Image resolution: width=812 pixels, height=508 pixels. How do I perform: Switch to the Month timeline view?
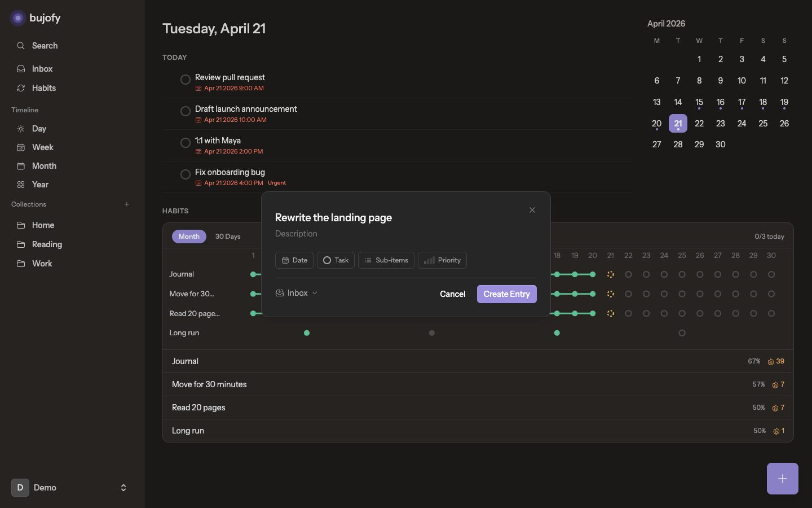[x=72, y=166]
